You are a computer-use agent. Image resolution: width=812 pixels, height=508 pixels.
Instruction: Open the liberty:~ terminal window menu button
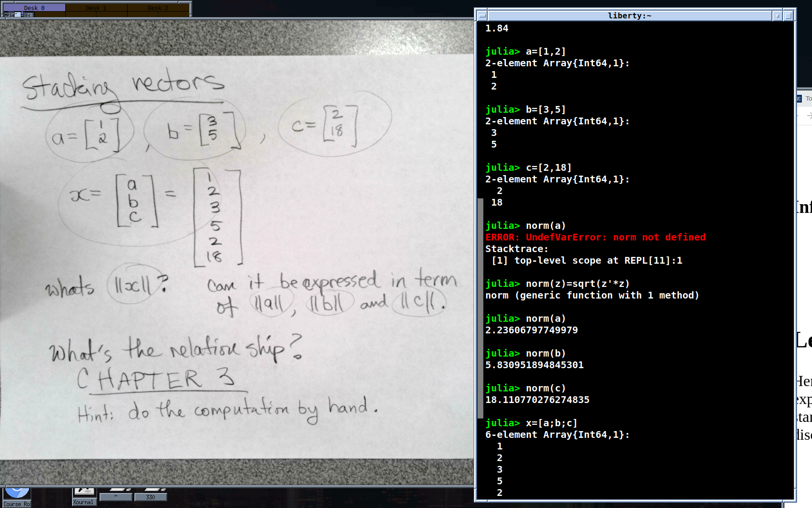tap(482, 15)
